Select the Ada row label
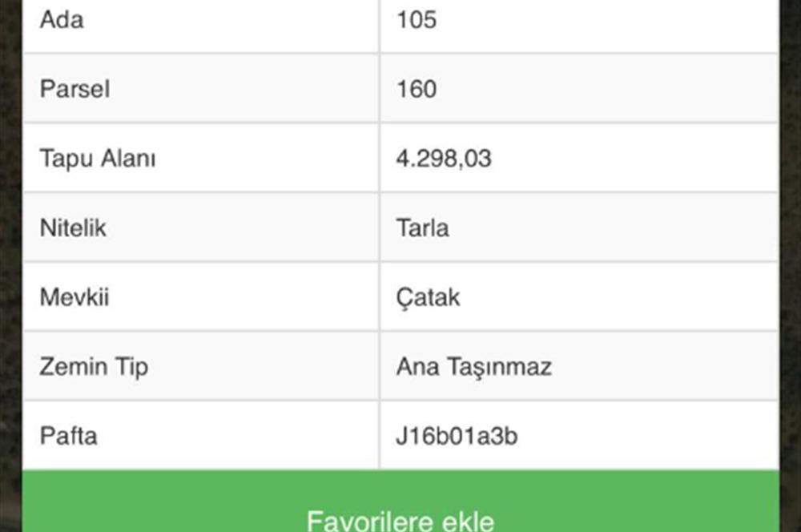This screenshot has width=801, height=532. pos(64,21)
